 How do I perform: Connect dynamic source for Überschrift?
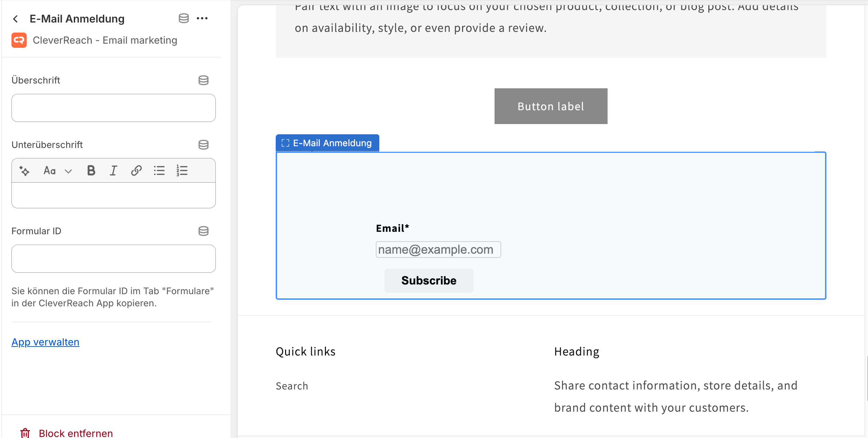click(x=203, y=80)
